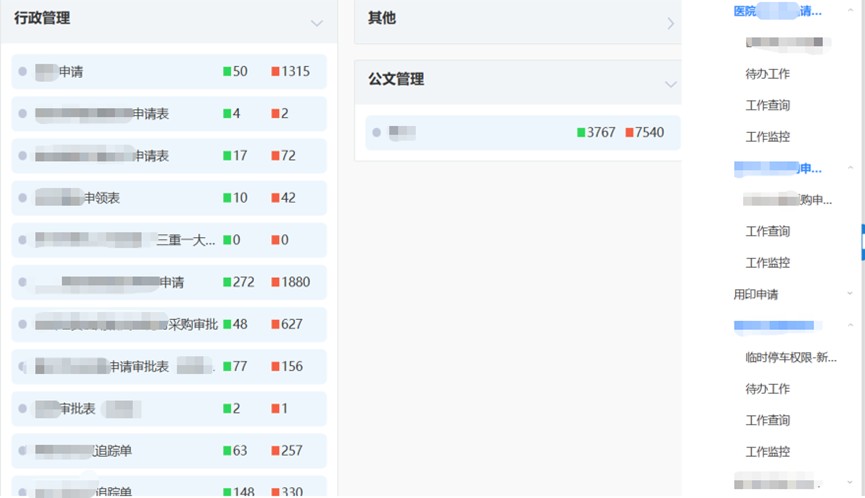865x498 pixels.
Task: Select 工作监控 under the 医院 section
Action: click(x=767, y=137)
